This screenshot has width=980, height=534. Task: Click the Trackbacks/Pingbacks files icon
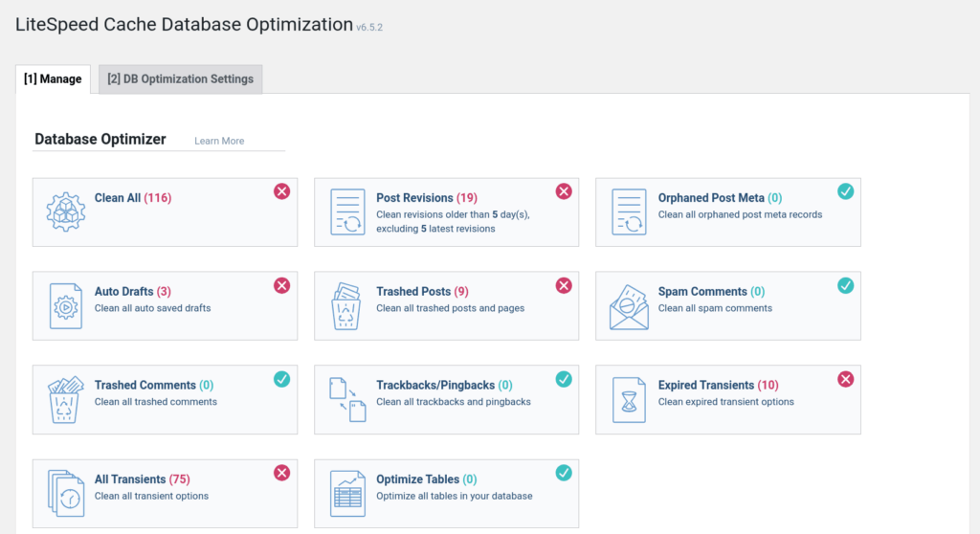(x=347, y=400)
